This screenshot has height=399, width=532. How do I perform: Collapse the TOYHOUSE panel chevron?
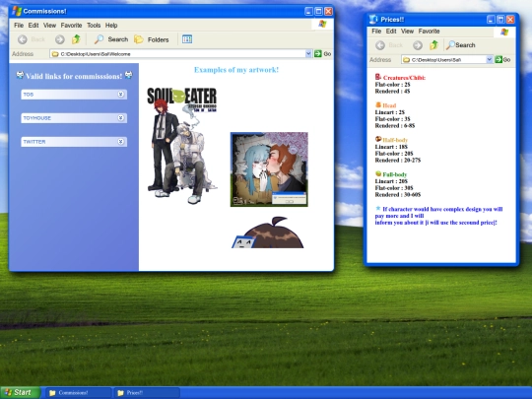[120, 118]
